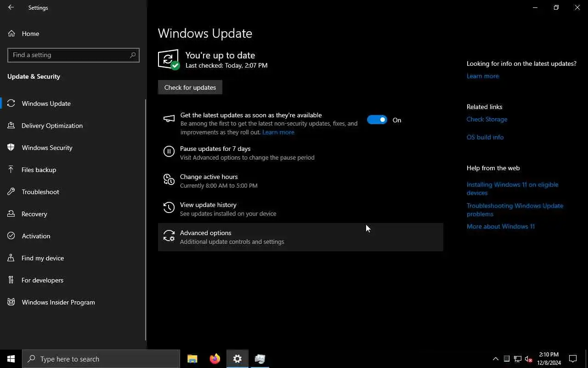The height and width of the screenshot is (368, 588).
Task: Open Files backup page
Action: click(x=73, y=170)
